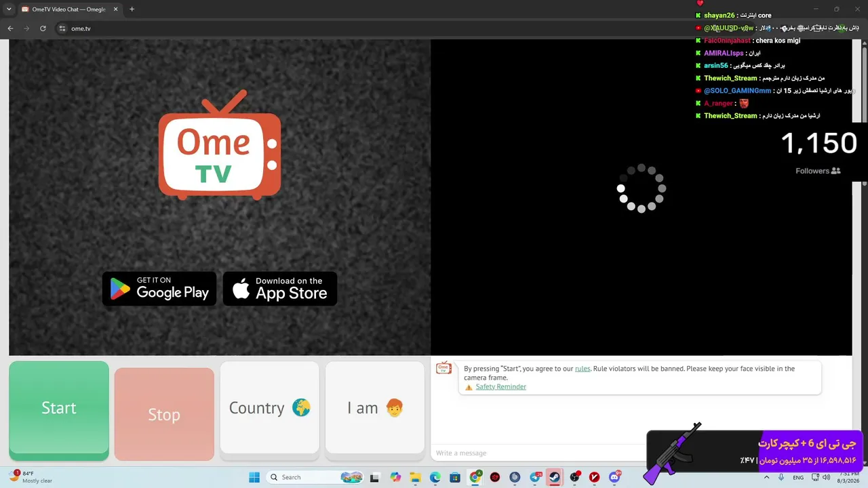868x488 pixels.
Task: Click the red Stop button
Action: (x=164, y=414)
